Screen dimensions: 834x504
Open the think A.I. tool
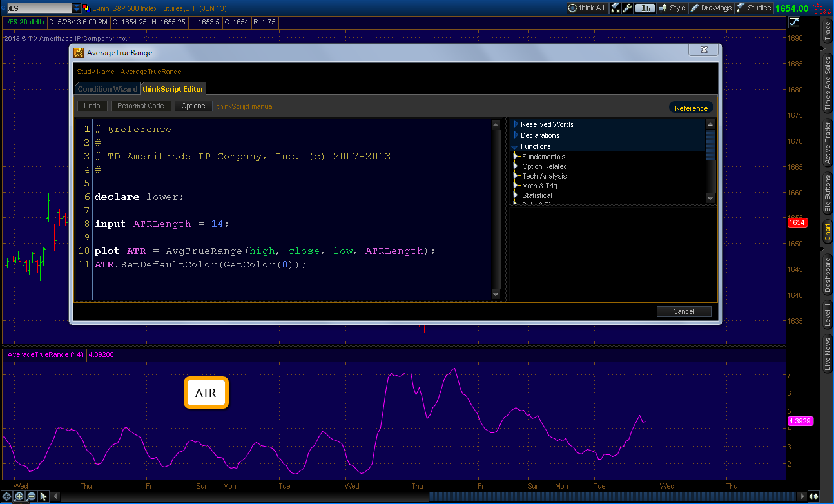click(588, 8)
